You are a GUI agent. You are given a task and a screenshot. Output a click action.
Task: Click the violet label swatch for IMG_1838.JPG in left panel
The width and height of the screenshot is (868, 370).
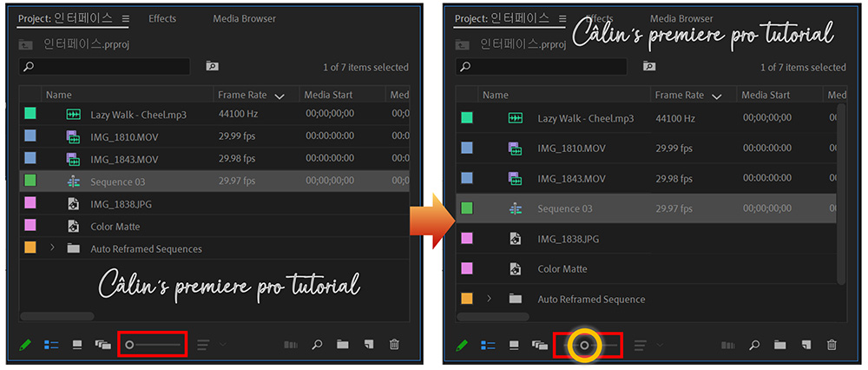(x=30, y=203)
